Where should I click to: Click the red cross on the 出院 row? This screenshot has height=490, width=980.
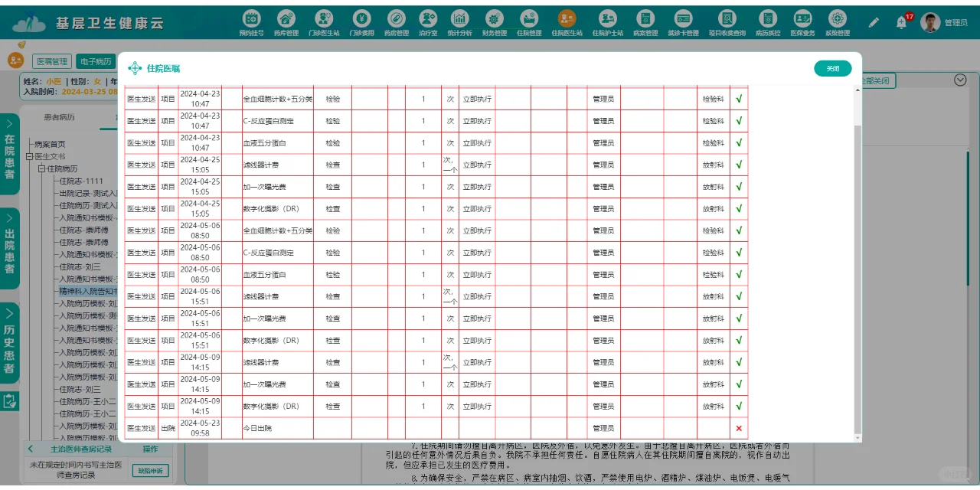739,428
